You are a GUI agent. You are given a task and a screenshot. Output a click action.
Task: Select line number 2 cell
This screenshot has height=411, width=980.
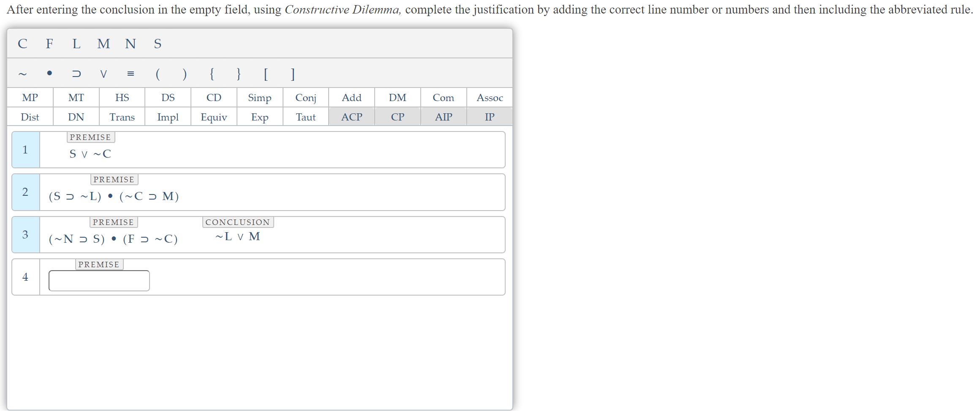coord(25,192)
